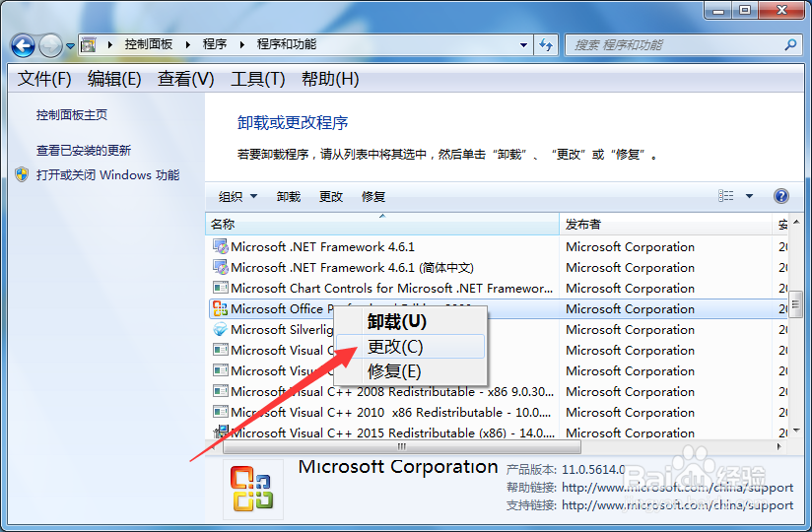Screen dimensions: 812x532
Task: Click the search box 搜索 程序和功能
Action: 673,45
